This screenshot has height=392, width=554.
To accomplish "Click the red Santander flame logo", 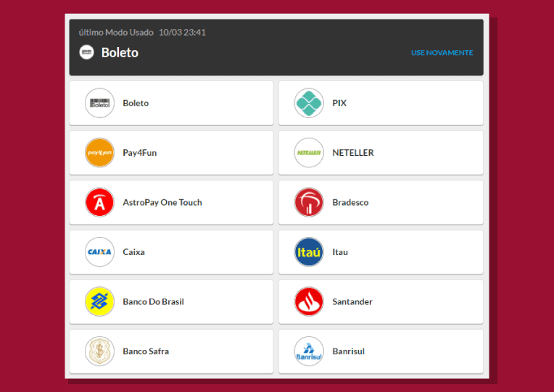I will point(309,301).
